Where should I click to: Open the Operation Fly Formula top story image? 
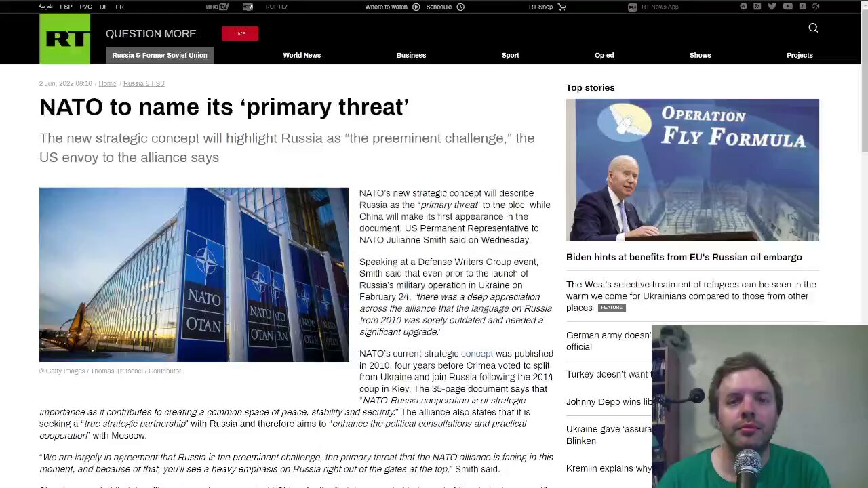tap(692, 170)
